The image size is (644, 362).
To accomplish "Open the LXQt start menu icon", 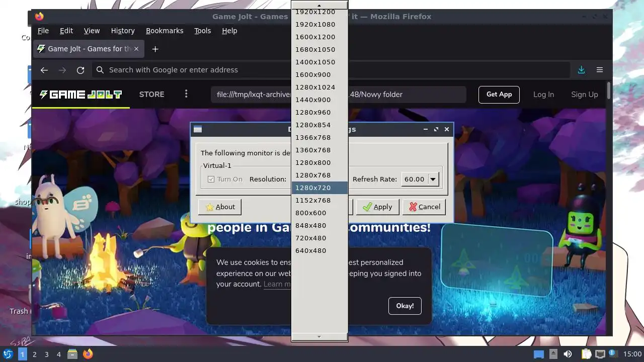I will click(8, 354).
